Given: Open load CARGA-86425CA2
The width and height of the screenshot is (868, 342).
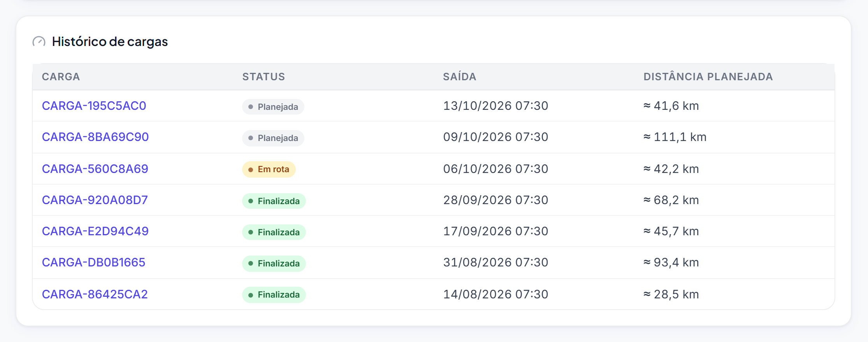Looking at the screenshot, I should (x=95, y=294).
